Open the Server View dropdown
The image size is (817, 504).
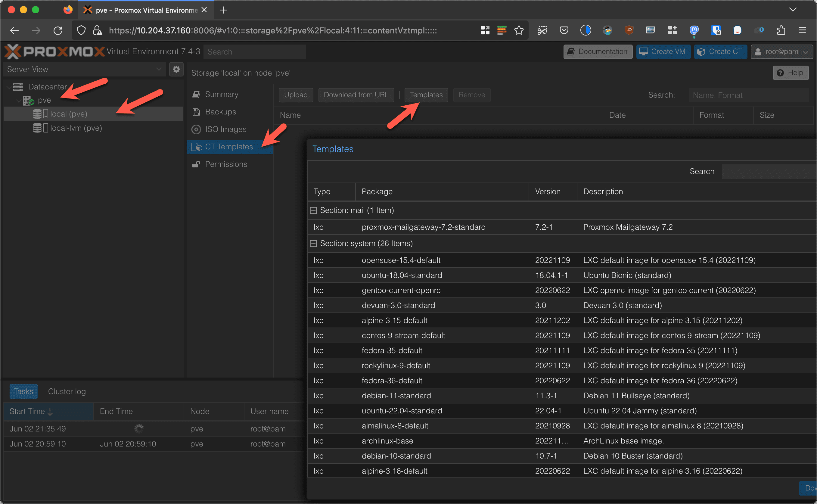point(85,69)
